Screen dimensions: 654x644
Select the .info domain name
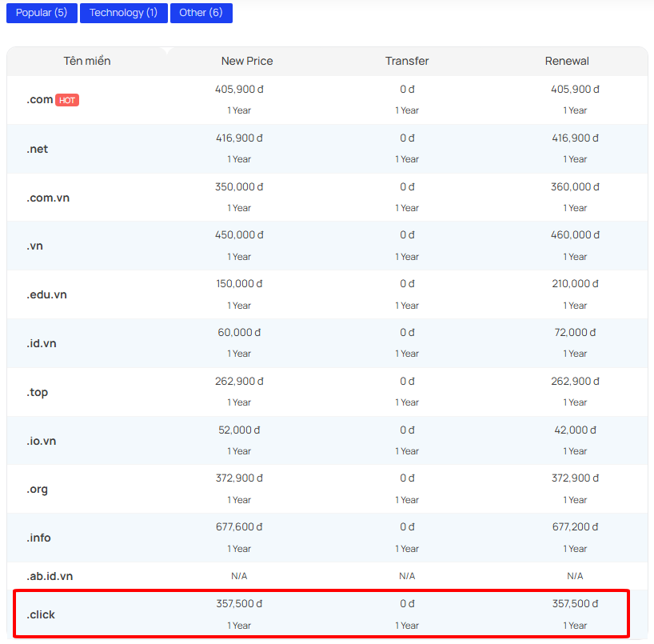coord(39,538)
